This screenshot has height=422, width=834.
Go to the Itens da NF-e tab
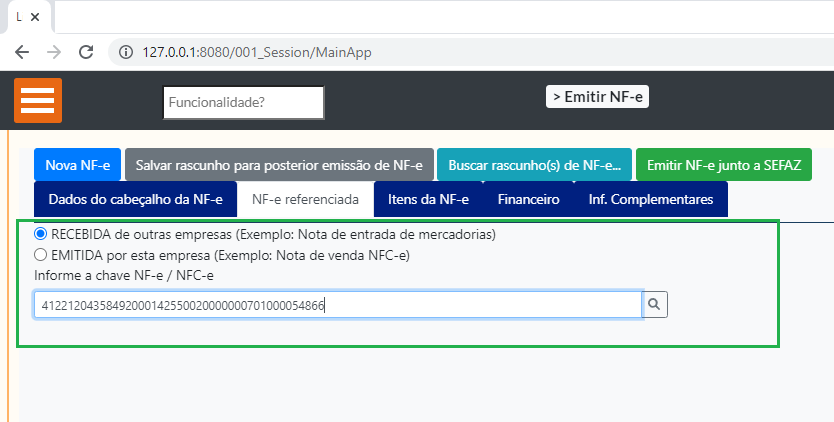pos(428,199)
